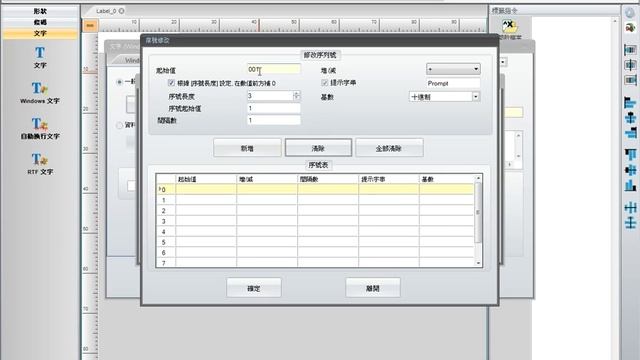Click the 序號起始值 input field
The image size is (640, 360).
click(x=273, y=108)
